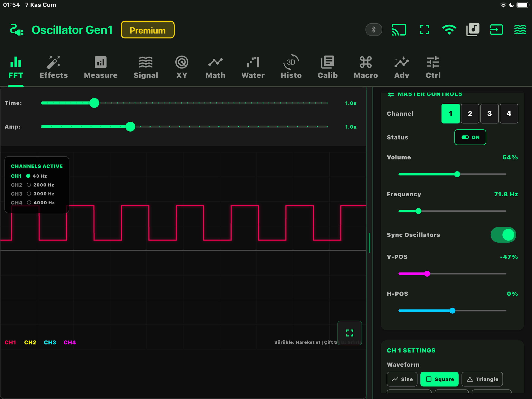Screen dimensions: 532x399
Task: Tap the waves icon at top right
Action: (520, 30)
